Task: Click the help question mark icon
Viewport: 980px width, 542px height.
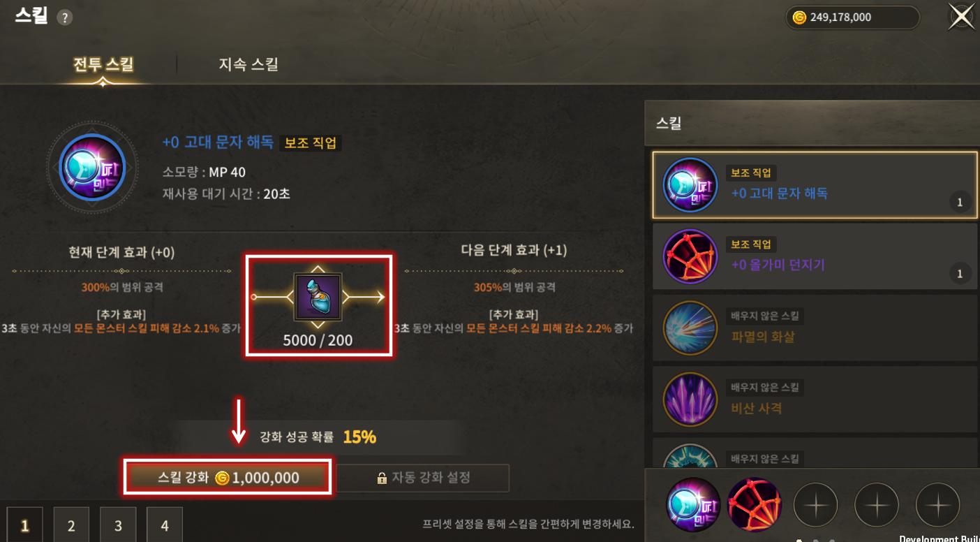Action: (x=65, y=18)
